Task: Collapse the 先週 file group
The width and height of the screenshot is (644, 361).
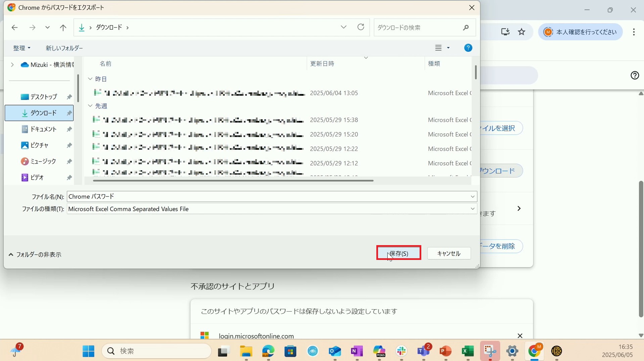Action: coord(90,106)
